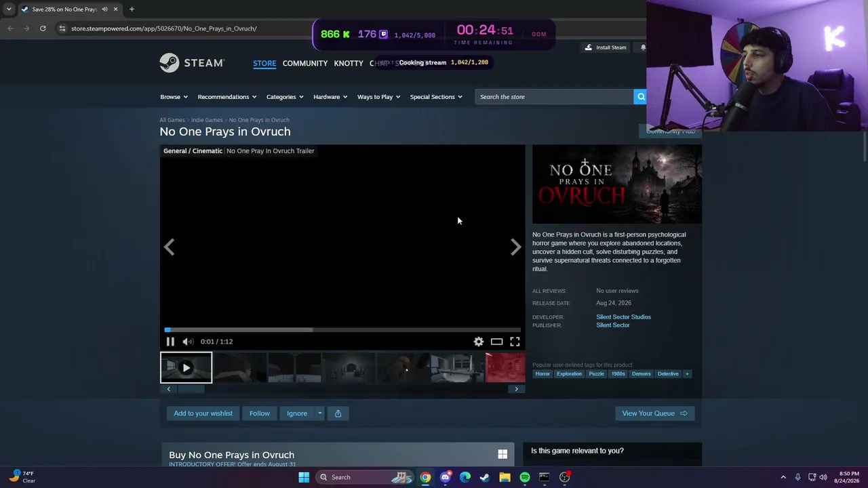Expand the Browse dropdown menu

(x=174, y=97)
